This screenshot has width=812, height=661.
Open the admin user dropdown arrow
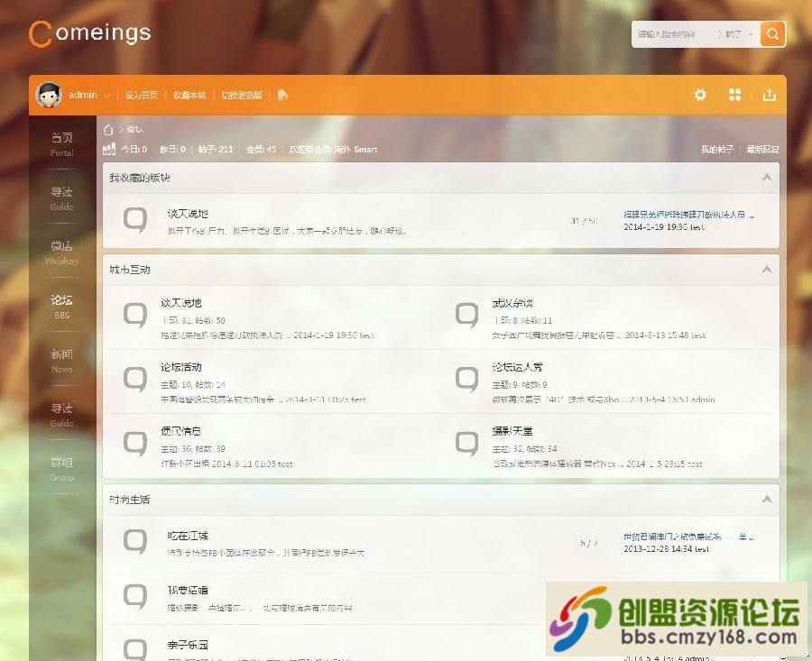pos(106,96)
